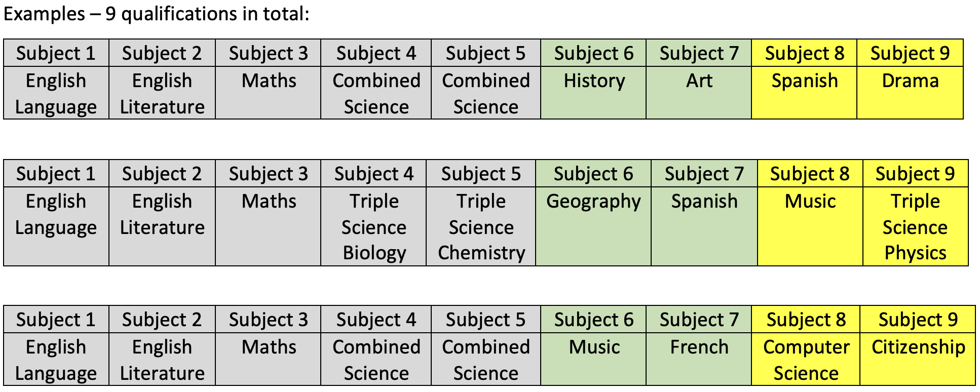Screen dimensions: 980x392
Task: Select the Triple Science Biology cell
Action: click(x=374, y=227)
